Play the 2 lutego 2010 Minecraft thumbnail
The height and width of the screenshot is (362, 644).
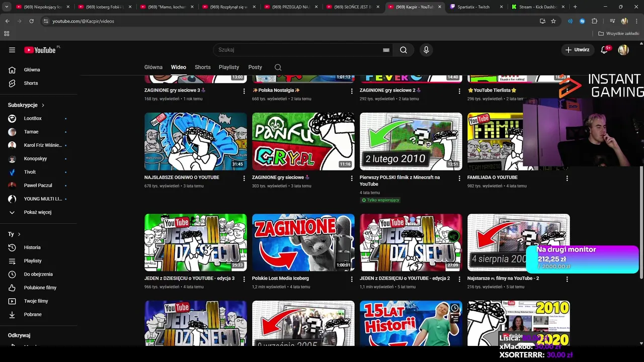coord(411,141)
